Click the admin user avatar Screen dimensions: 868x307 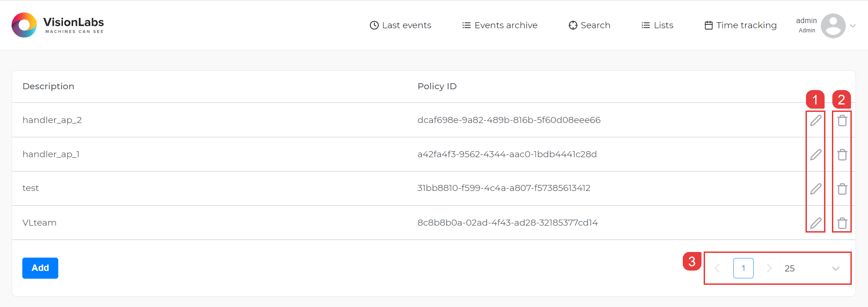(x=833, y=26)
